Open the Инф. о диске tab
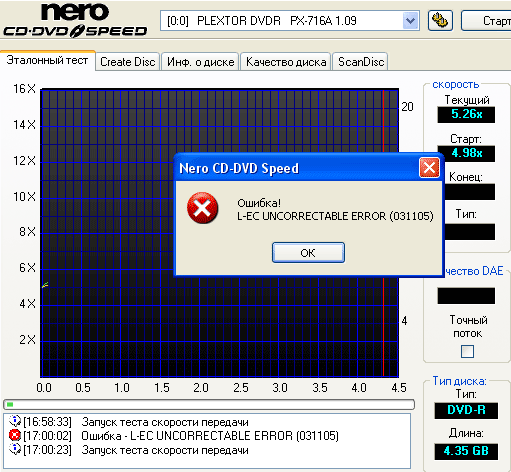The width and height of the screenshot is (511, 472). coord(200,62)
